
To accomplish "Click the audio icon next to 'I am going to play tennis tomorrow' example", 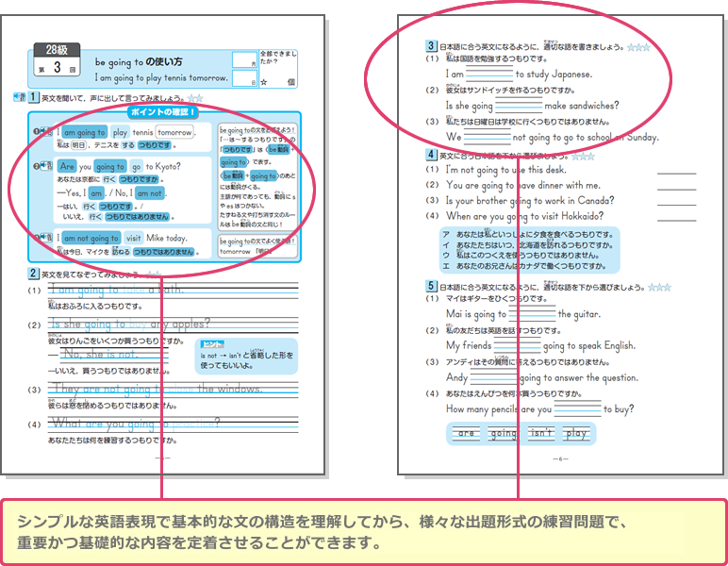I will 44,131.
